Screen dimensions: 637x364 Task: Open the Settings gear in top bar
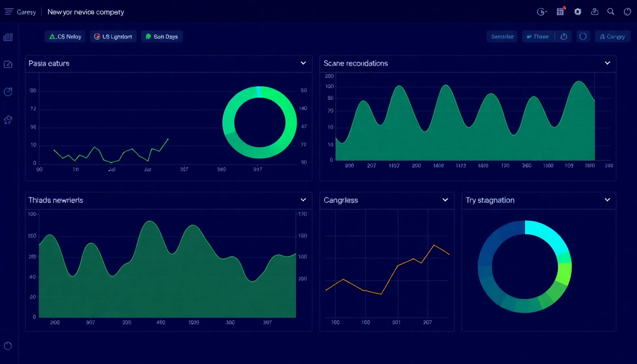[578, 11]
